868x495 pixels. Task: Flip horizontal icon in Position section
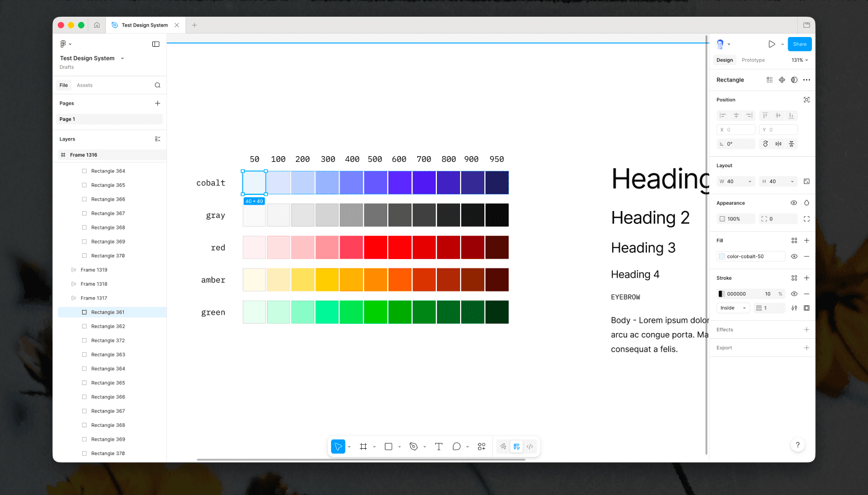(778, 143)
